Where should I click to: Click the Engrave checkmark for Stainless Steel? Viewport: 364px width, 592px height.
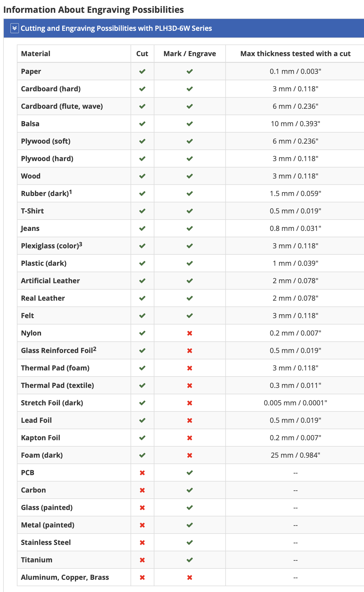[x=190, y=542]
